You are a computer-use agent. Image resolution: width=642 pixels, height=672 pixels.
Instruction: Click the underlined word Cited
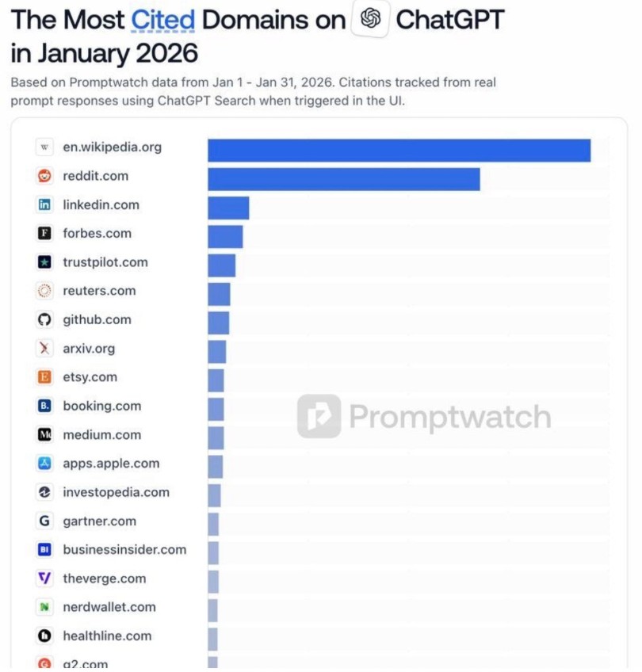[162, 21]
